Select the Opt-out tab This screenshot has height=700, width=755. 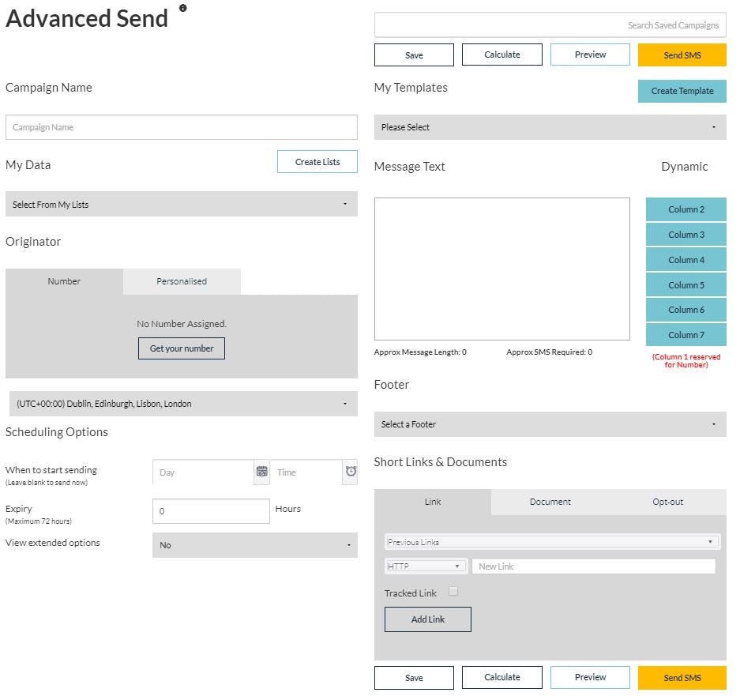pos(667,502)
